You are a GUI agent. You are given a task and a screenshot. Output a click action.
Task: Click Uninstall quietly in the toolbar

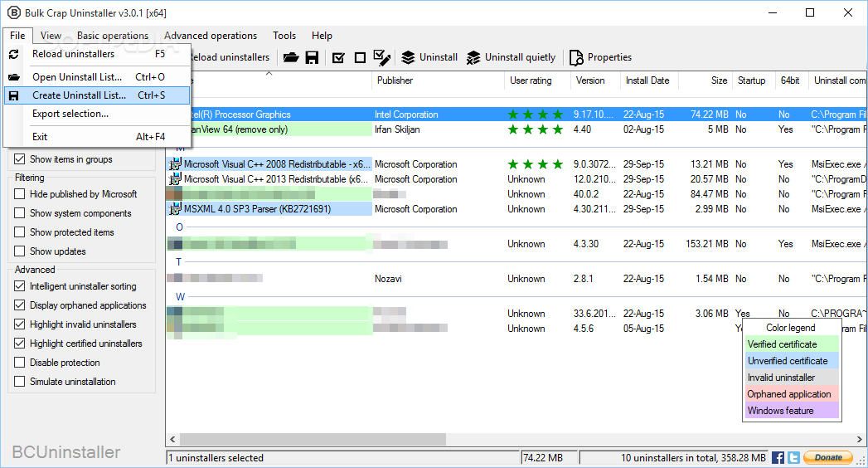[x=511, y=57]
